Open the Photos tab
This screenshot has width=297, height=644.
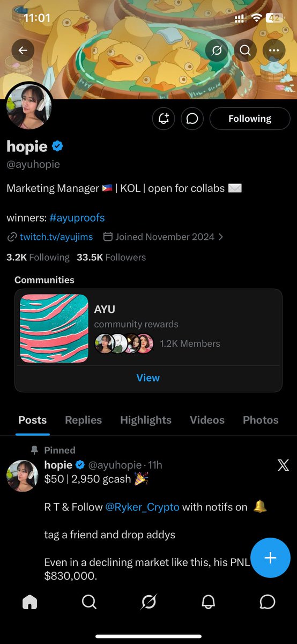(x=261, y=420)
